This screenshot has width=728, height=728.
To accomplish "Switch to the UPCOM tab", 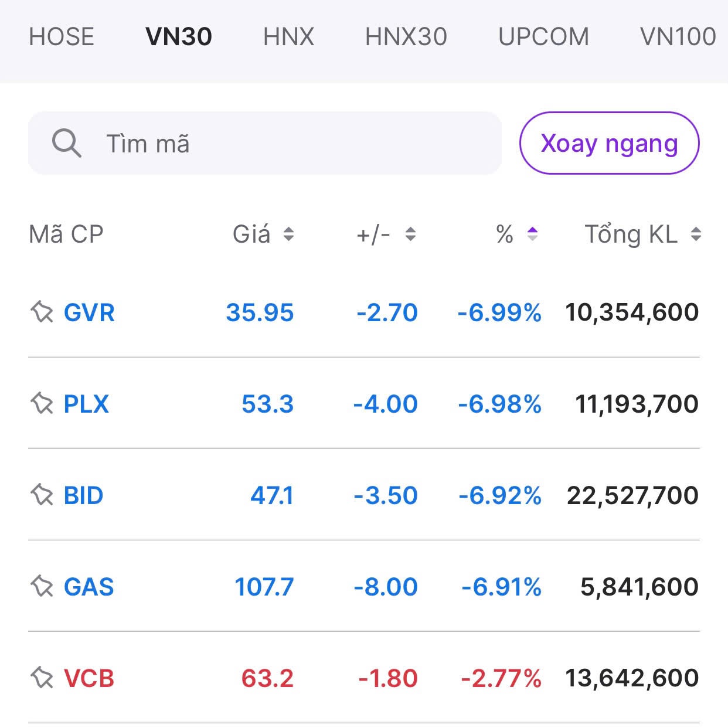I will (x=544, y=36).
